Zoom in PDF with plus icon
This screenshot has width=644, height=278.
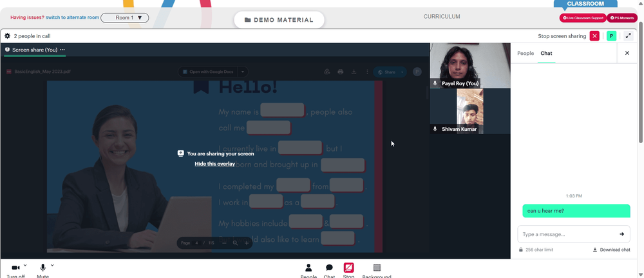247,243
